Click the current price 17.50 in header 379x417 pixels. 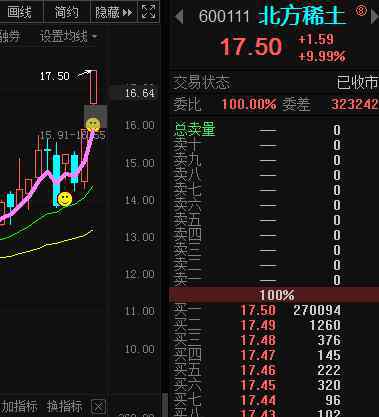pos(251,47)
